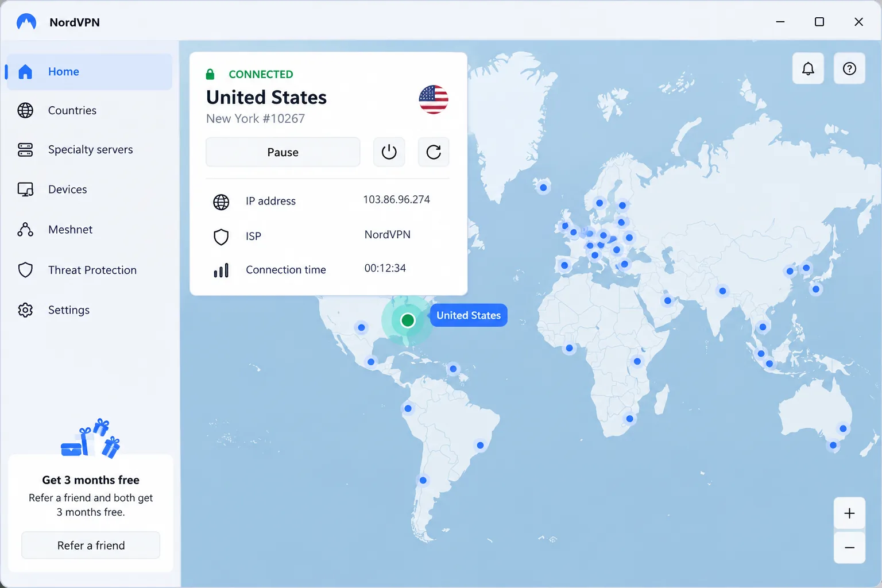Open Meshnet from the sidebar
Image resolution: width=882 pixels, height=588 pixels.
coord(90,230)
